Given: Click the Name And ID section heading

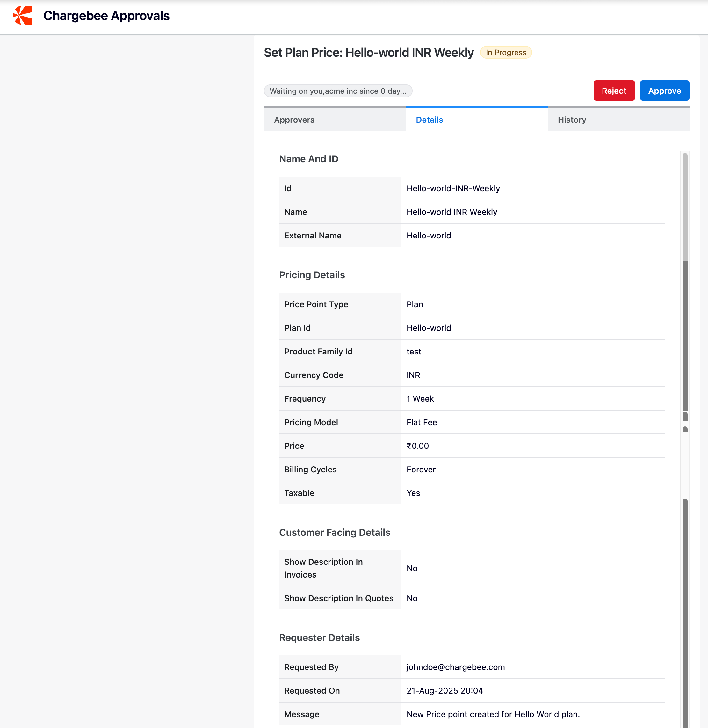Looking at the screenshot, I should tap(308, 159).
